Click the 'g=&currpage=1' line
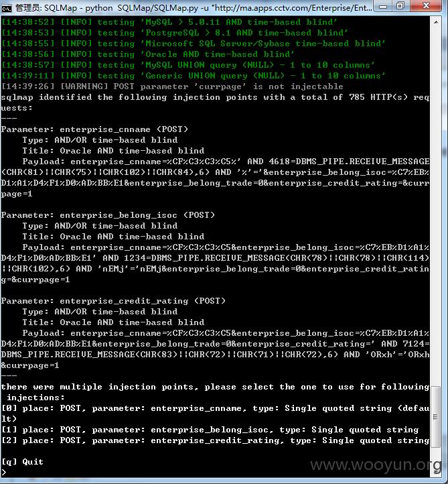Viewport: 448px width, 484px height. [x=35, y=280]
